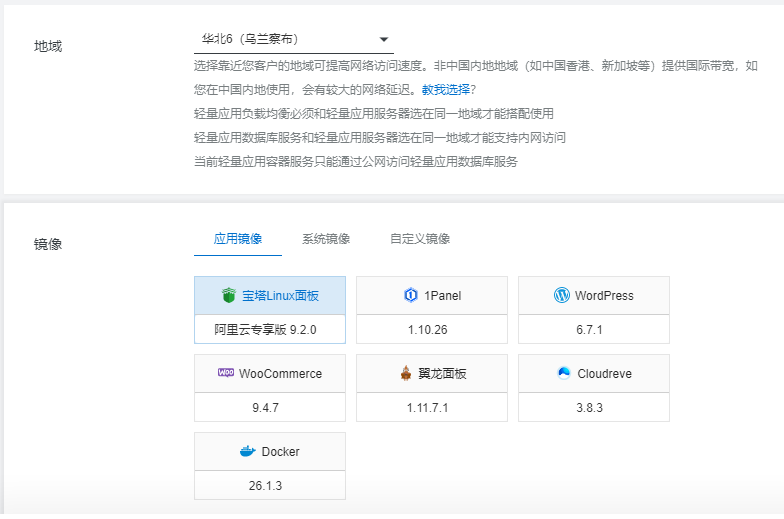Image resolution: width=784 pixels, height=519 pixels.
Task: Click the Cloudreve cloud icon
Action: click(x=564, y=373)
